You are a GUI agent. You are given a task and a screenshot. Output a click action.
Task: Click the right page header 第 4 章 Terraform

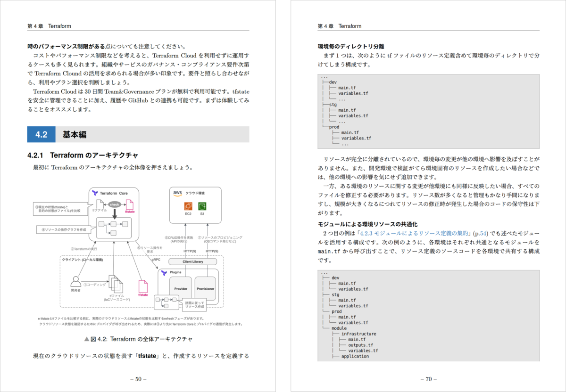tap(340, 26)
